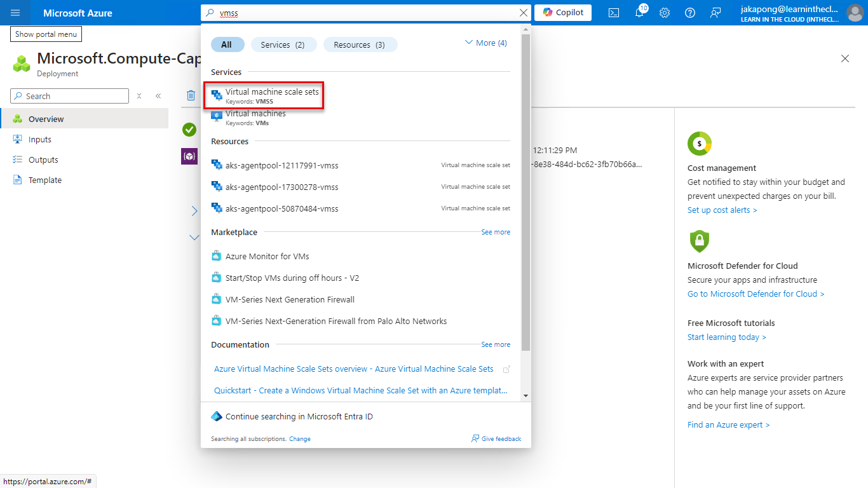Image resolution: width=868 pixels, height=488 pixels.
Task: Click Start learning today link
Action: coord(726,337)
